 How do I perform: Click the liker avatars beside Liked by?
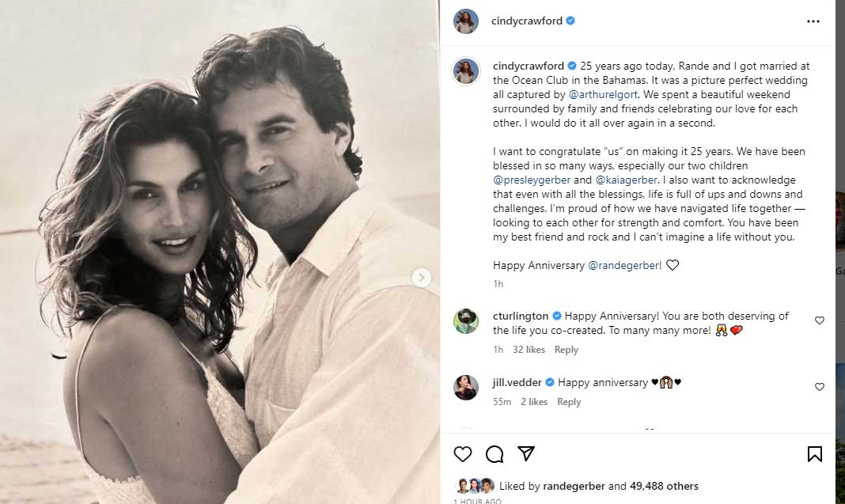(475, 486)
